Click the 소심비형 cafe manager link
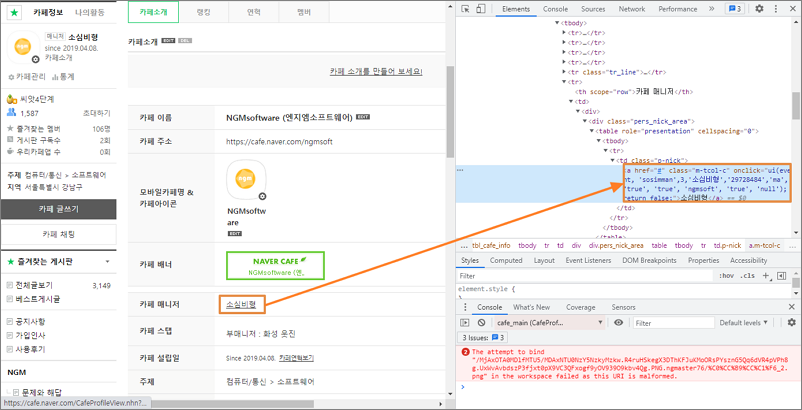 pos(241,305)
